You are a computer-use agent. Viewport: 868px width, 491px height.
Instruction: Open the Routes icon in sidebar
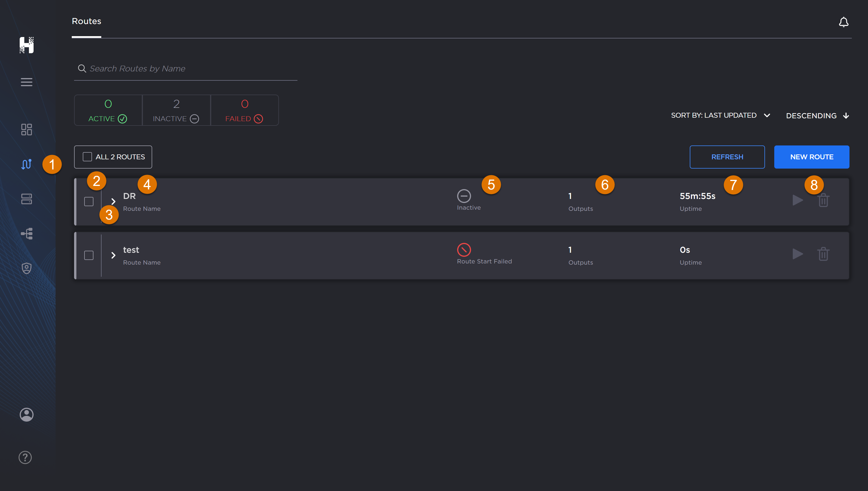[26, 164]
